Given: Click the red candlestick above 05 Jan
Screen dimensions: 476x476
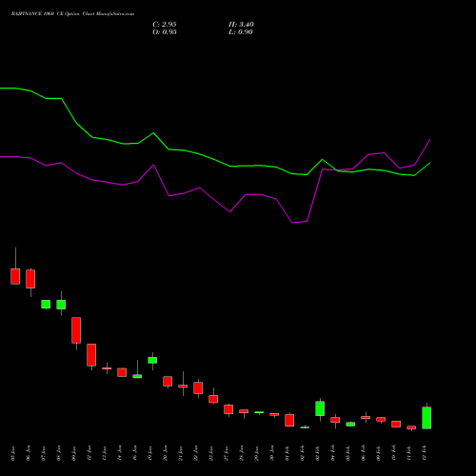Looking at the screenshot, I should coord(15,276).
